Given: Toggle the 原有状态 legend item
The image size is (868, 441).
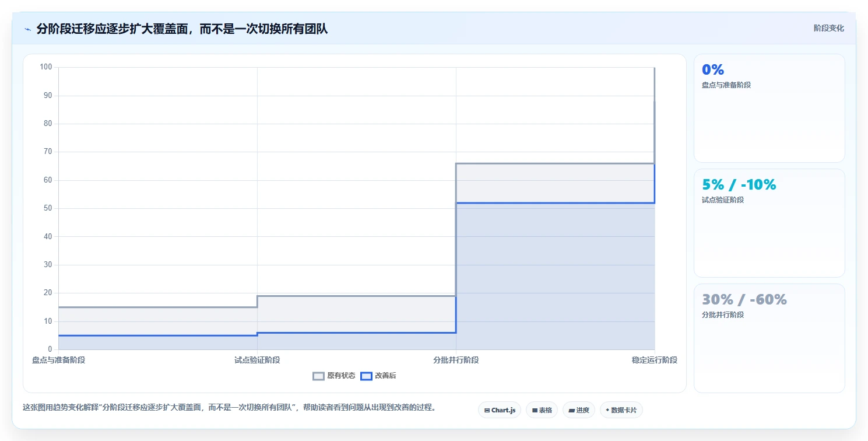Looking at the screenshot, I should [334, 376].
